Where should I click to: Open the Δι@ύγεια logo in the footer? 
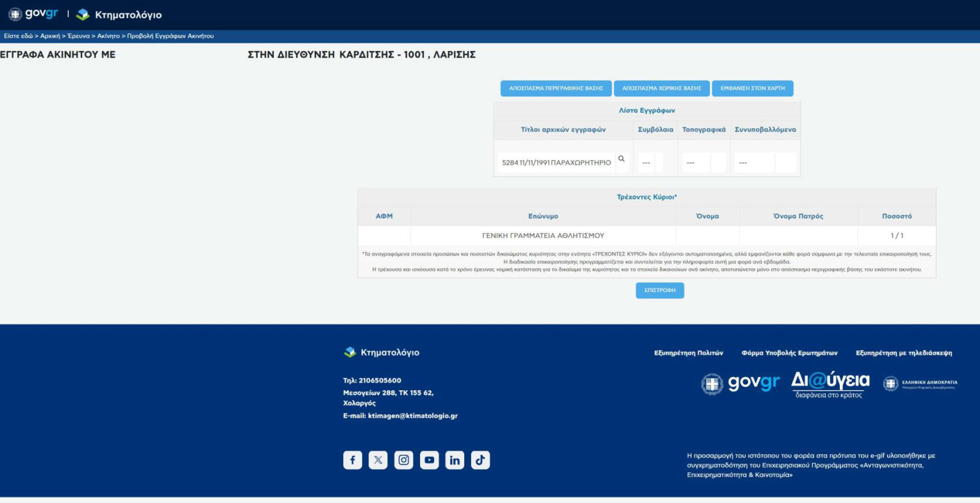tap(830, 384)
